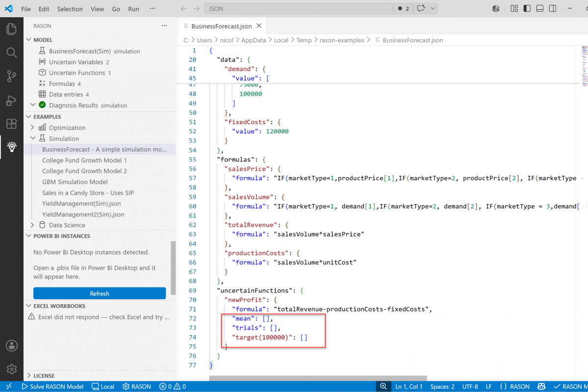
Task: Click the remote window indicator in status bar
Action: pyautogui.click(x=9, y=387)
